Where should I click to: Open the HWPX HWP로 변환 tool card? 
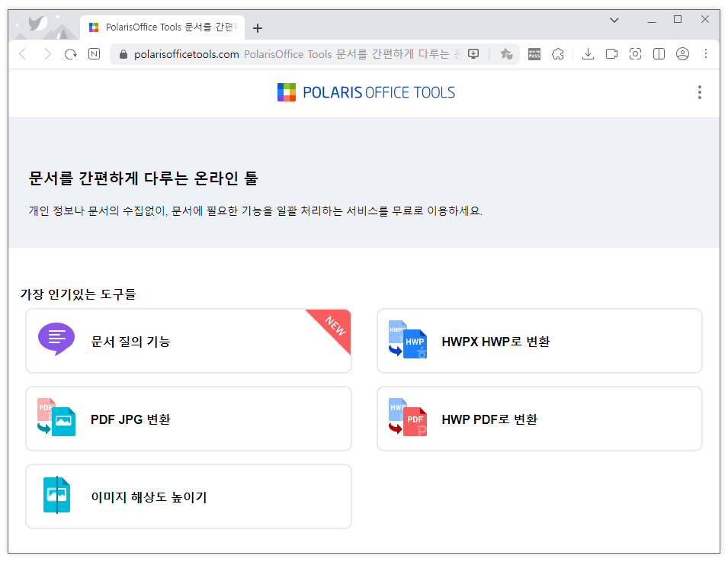(x=540, y=341)
